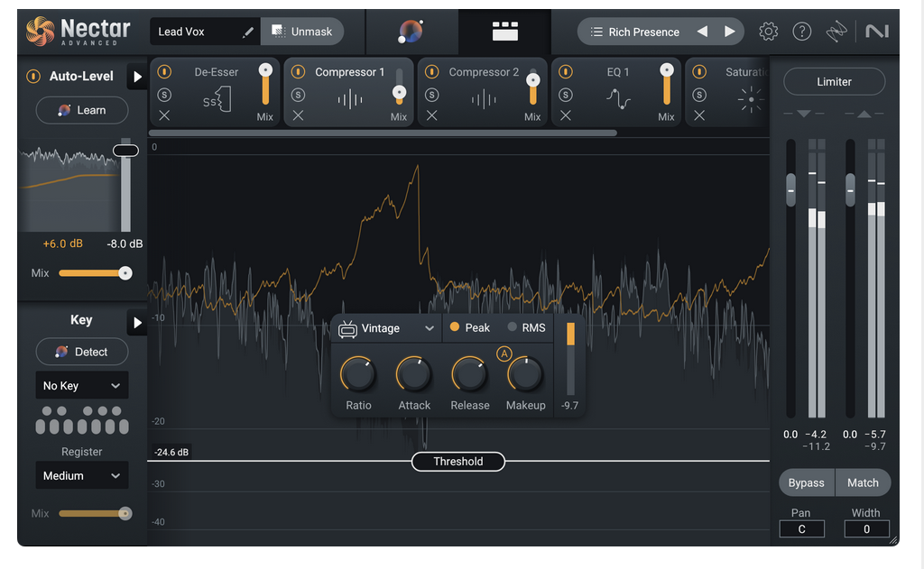Click the Key Mix slider handle
The height and width of the screenshot is (569, 924).
125,514
